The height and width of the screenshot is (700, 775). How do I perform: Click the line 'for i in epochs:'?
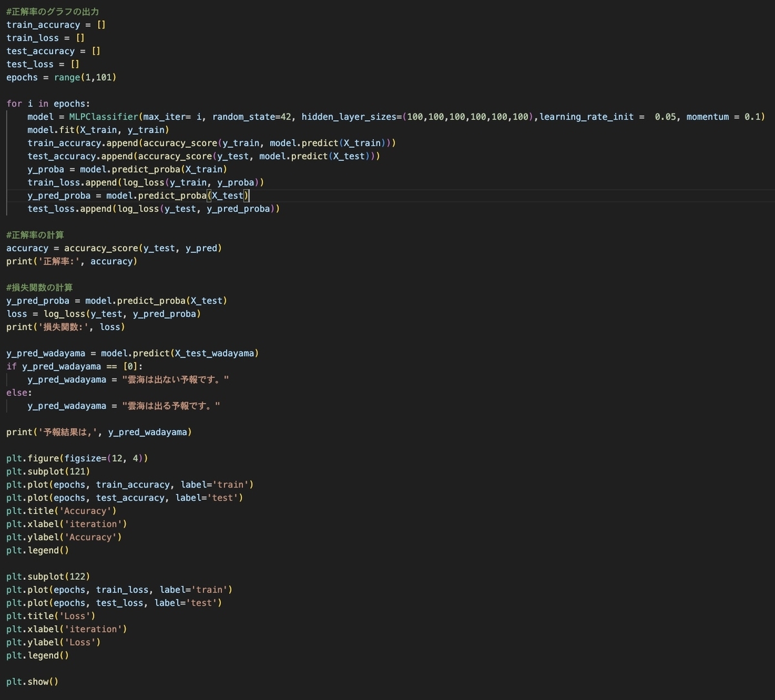[x=48, y=103]
